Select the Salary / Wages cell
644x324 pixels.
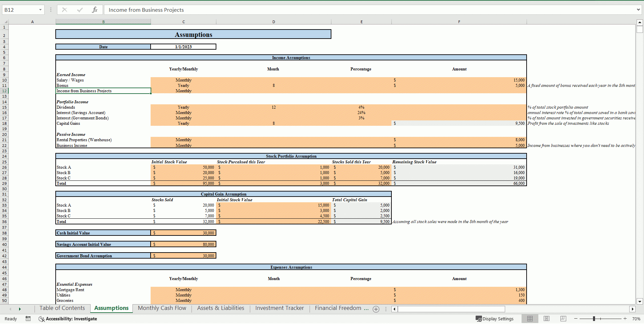coord(103,80)
